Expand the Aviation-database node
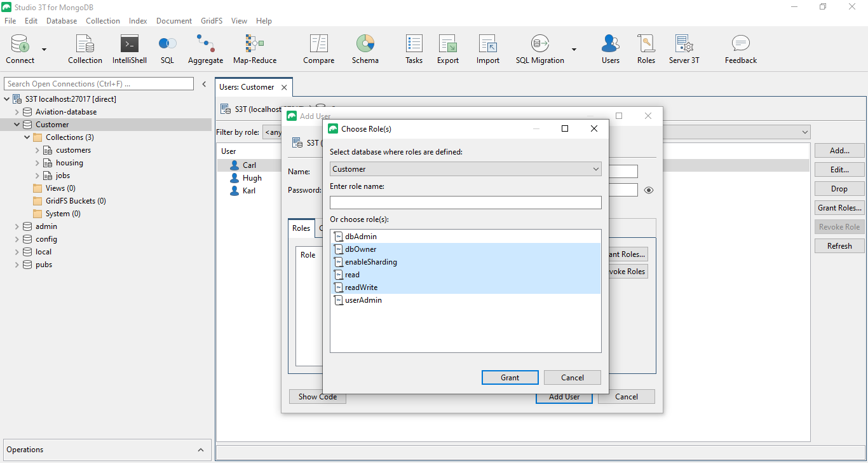The height and width of the screenshot is (463, 868). click(x=17, y=112)
